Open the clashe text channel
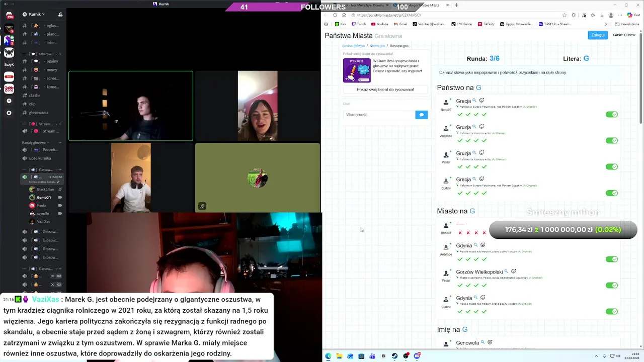The width and height of the screenshot is (644, 362). [35, 95]
